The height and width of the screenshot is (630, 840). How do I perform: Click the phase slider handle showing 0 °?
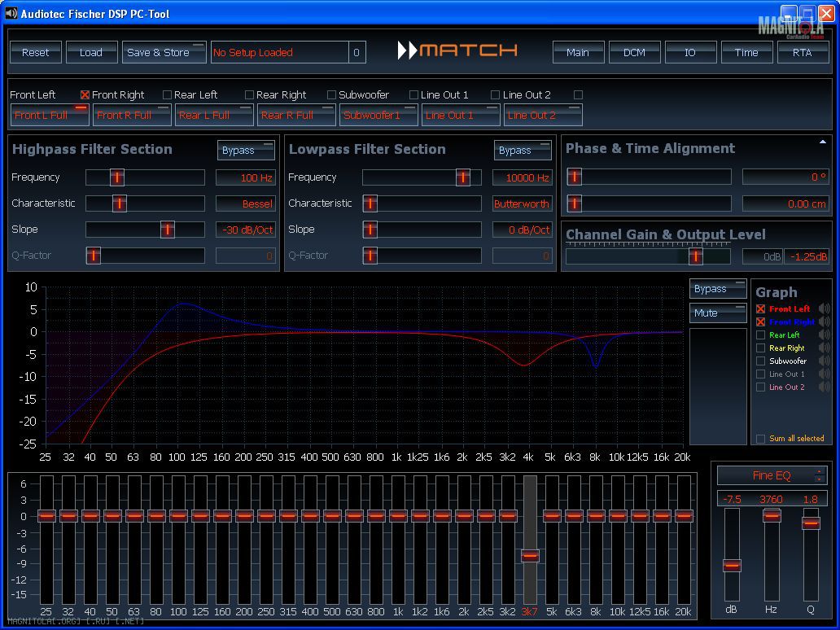tap(575, 177)
